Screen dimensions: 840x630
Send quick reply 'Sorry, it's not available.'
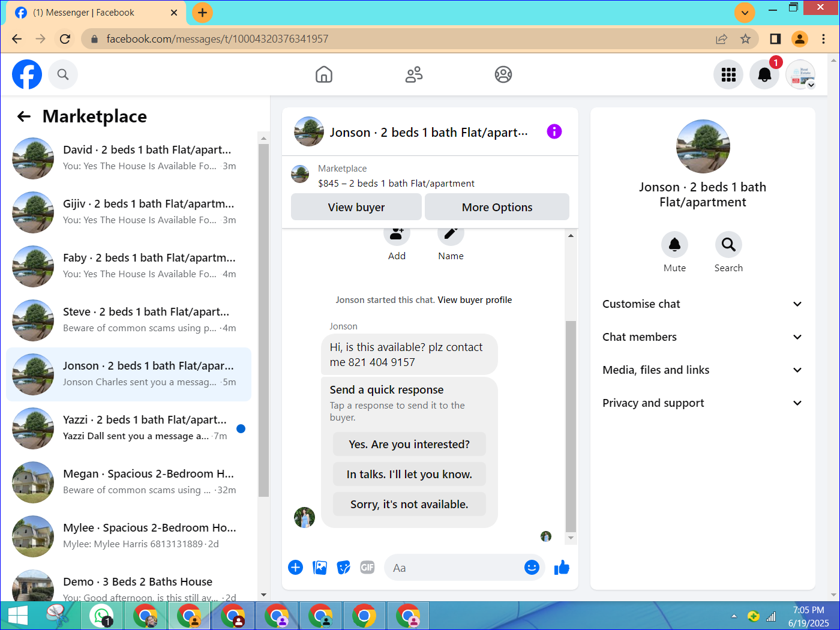coord(409,505)
